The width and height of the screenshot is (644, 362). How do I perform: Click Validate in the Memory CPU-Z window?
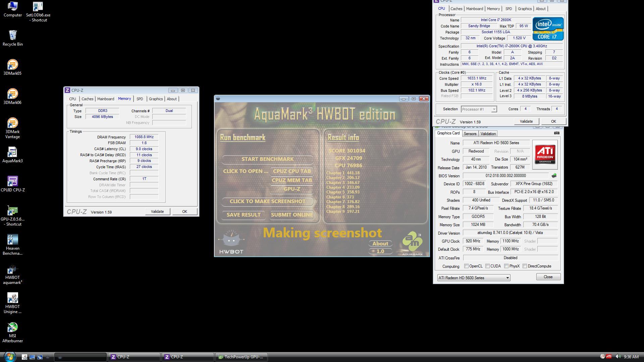tap(157, 212)
